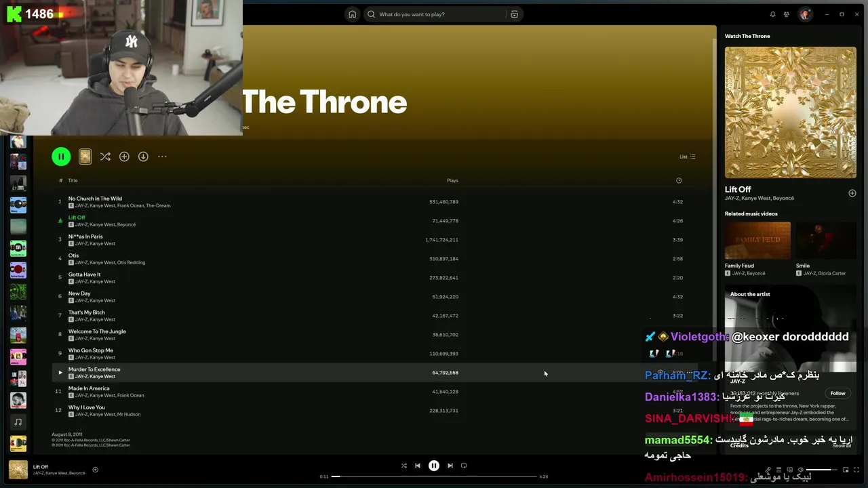Play 'Murder To Excellence' using row play arrow

coord(60,373)
